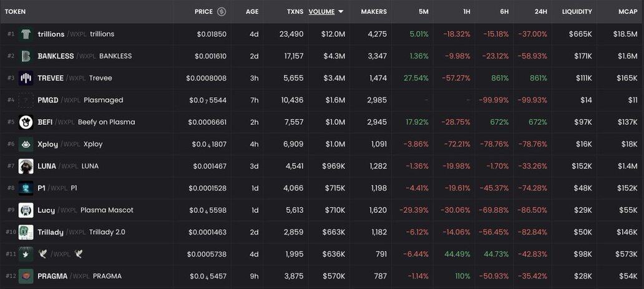This screenshot has width=644, height=289.
Task: Open the Xploy token pair name
Action: pos(70,144)
